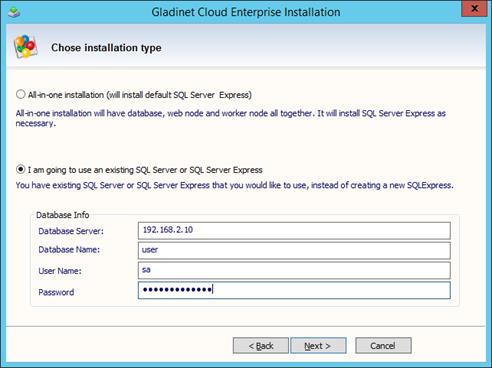The width and height of the screenshot is (492, 368).
Task: Click the existing SQL Server option label
Action: click(145, 170)
